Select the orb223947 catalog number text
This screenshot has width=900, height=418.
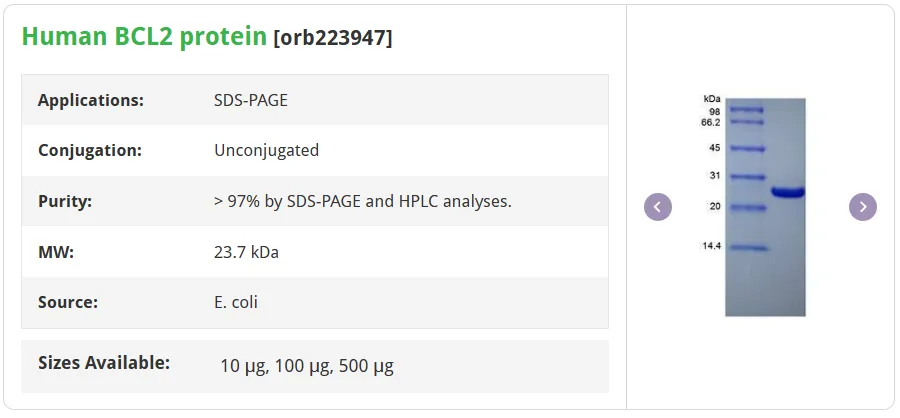click(x=333, y=38)
